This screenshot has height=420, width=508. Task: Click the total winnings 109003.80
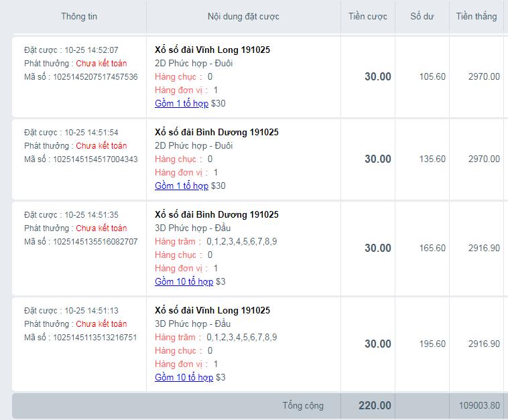click(x=479, y=405)
